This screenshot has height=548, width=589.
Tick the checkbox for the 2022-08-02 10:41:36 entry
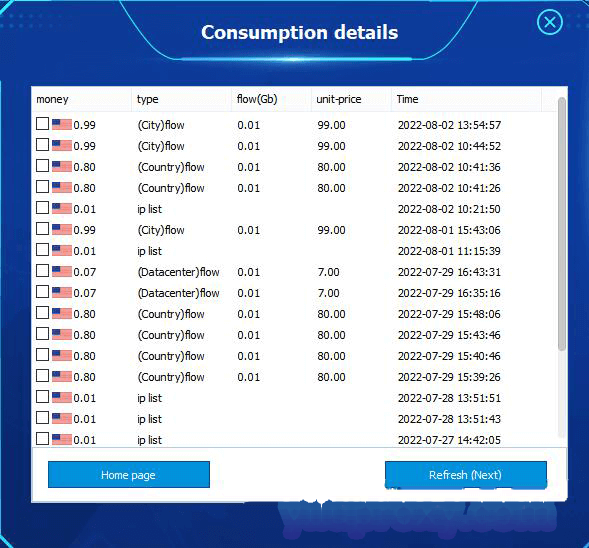tap(42, 166)
